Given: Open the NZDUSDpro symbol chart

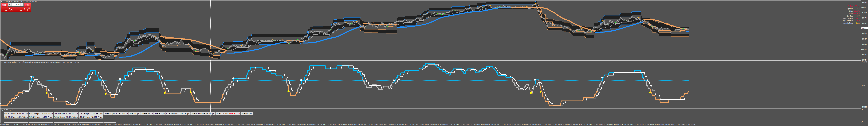Looking at the screenshot, I should click(x=60, y=117).
